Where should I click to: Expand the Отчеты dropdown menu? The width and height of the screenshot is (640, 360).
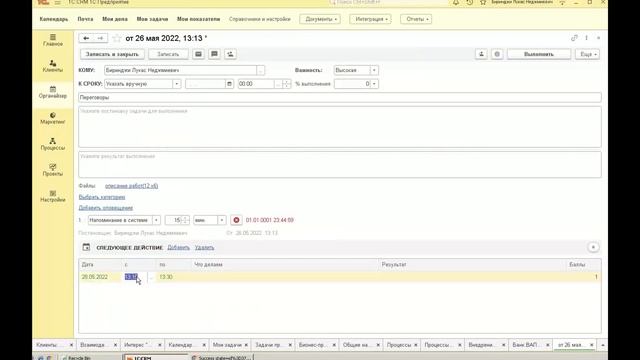(416, 19)
